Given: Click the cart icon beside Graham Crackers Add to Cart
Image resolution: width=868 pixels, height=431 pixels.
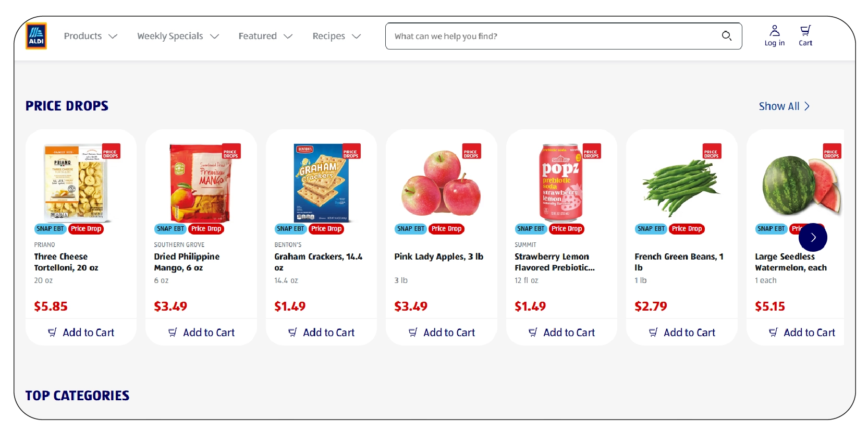Looking at the screenshot, I should (293, 332).
